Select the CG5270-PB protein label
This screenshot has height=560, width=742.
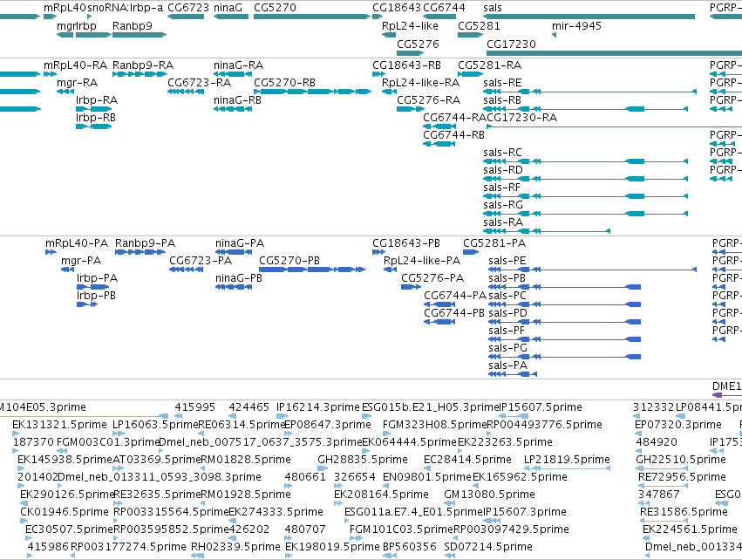click(x=289, y=261)
